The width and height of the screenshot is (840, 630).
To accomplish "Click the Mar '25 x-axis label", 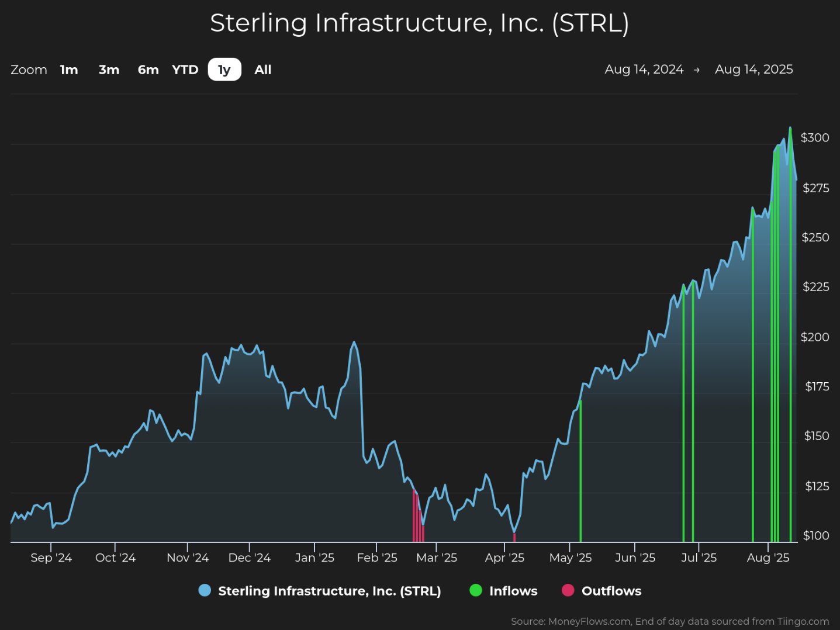I will pos(437,558).
